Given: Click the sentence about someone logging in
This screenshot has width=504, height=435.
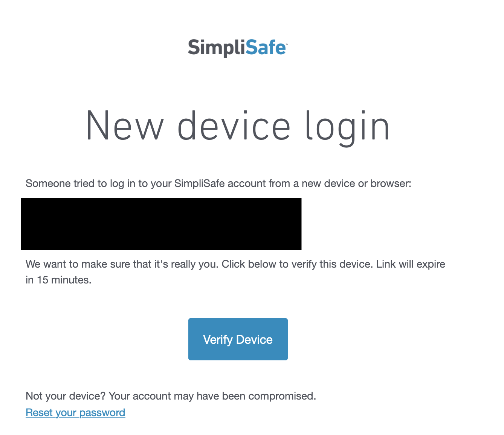Looking at the screenshot, I should point(218,184).
